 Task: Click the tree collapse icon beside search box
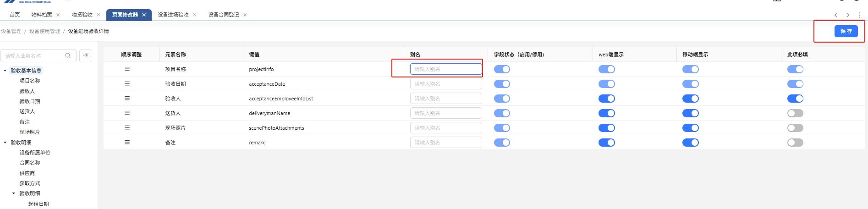[86, 56]
